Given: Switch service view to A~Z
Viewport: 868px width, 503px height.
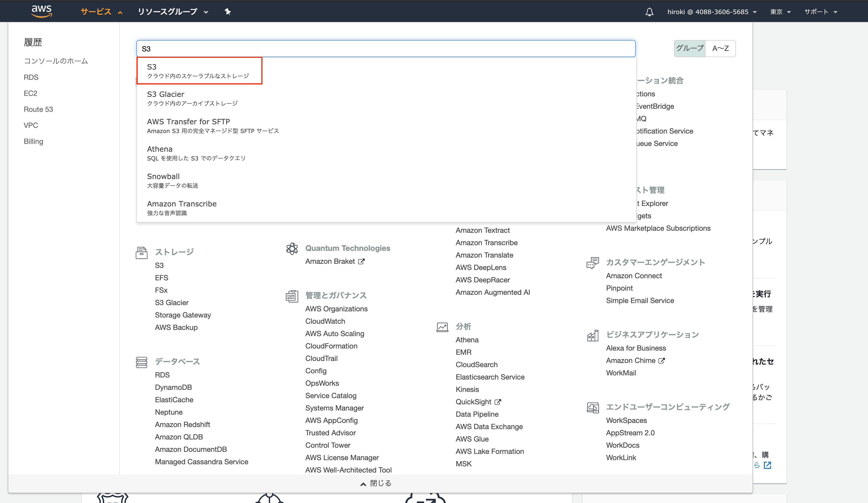Looking at the screenshot, I should point(720,48).
